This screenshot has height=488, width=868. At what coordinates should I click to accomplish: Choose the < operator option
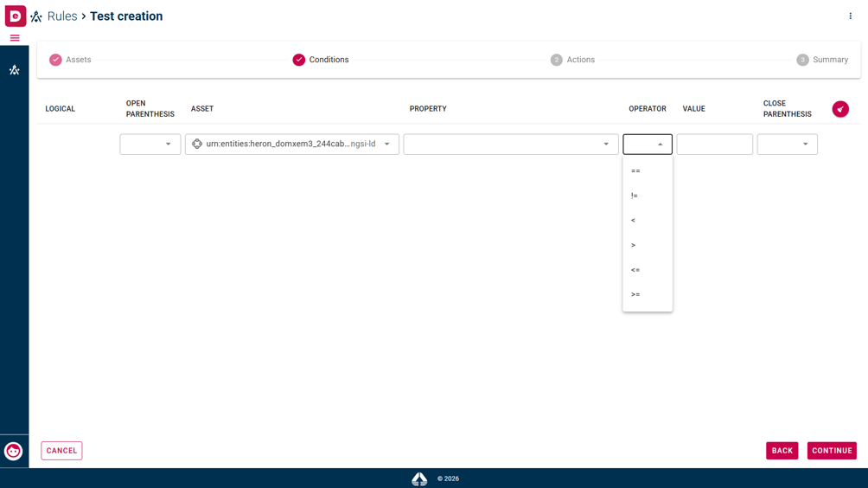pos(648,221)
